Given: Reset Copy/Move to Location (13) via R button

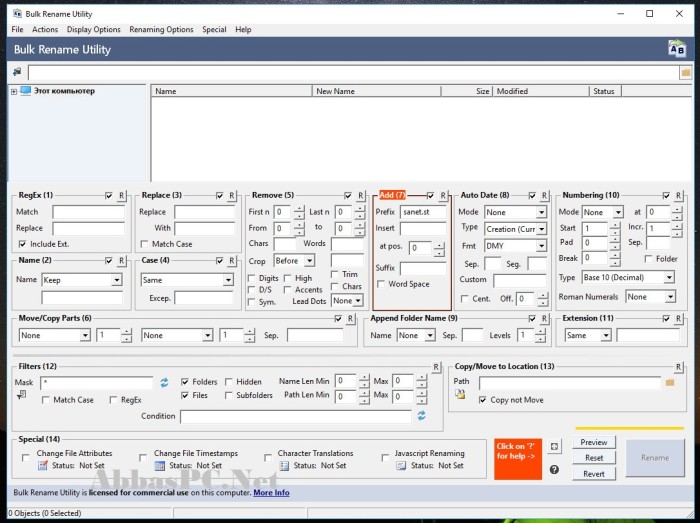Looking at the screenshot, I should pyautogui.click(x=678, y=367).
